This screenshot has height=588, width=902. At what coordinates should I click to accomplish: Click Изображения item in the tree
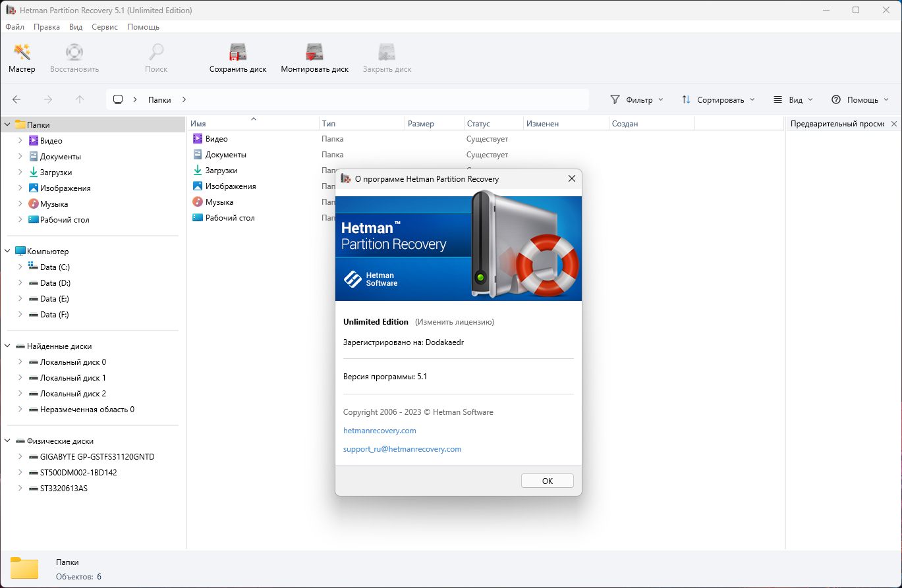pos(65,188)
